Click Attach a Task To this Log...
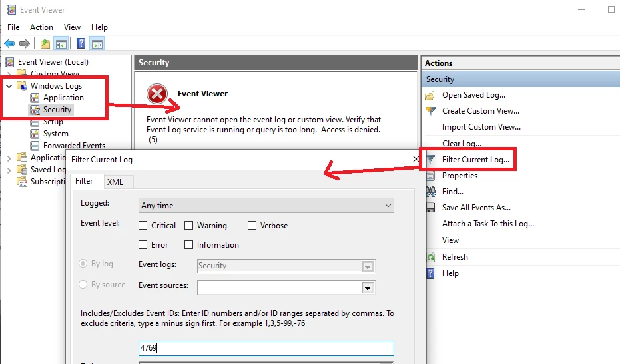The width and height of the screenshot is (620, 364). 488,224
